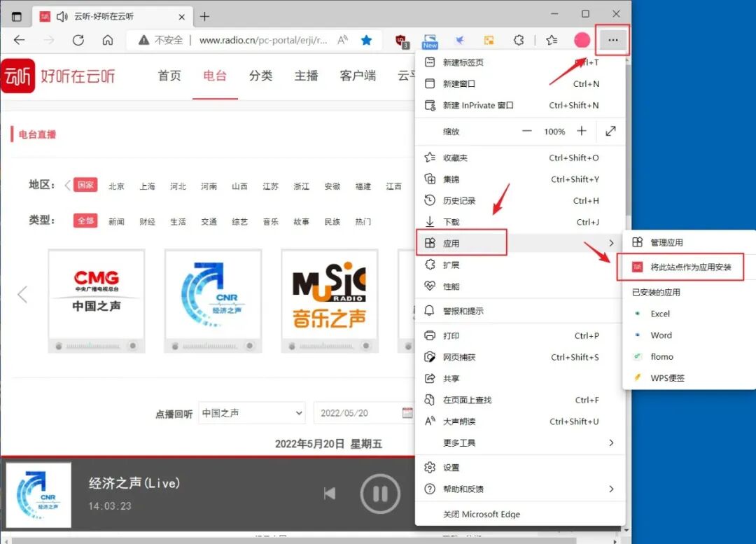Go to the browser home page icon

pyautogui.click(x=108, y=40)
